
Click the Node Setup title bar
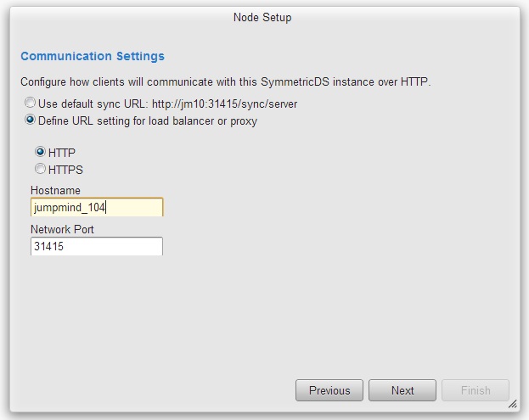click(262, 17)
